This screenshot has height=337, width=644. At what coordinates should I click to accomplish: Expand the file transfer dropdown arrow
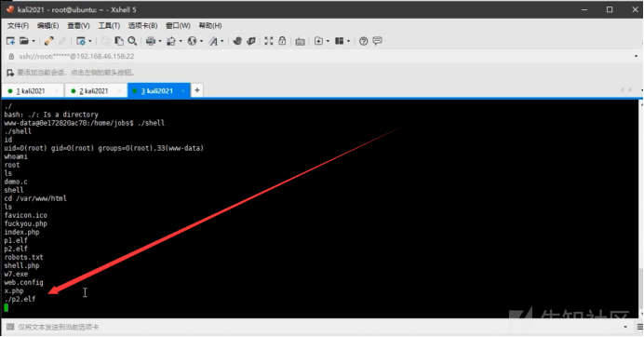181,41
